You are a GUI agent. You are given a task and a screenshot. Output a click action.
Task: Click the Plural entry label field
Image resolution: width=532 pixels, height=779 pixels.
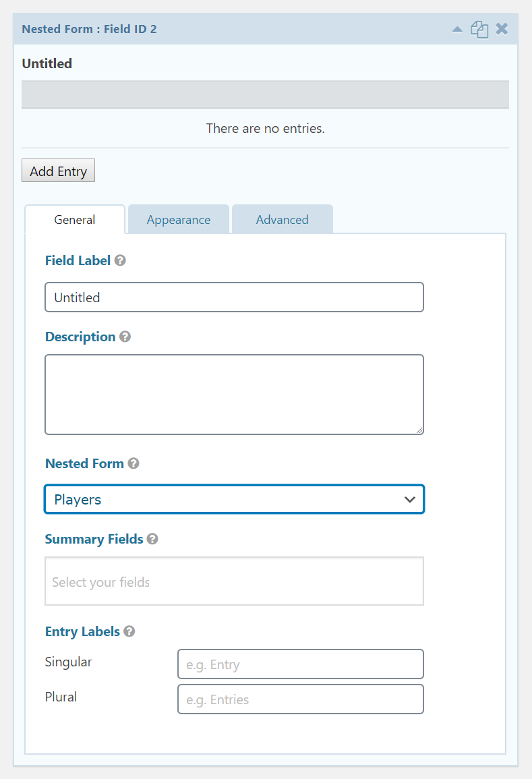coord(300,699)
